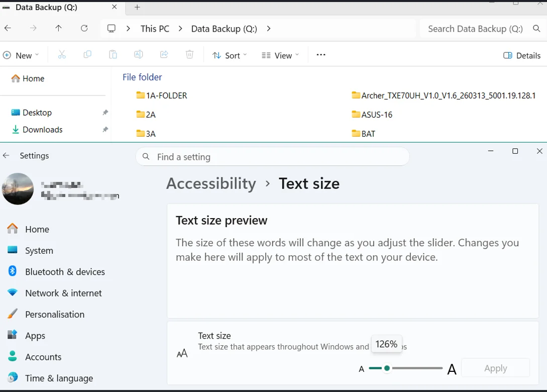Click the Cut scissors icon
The height and width of the screenshot is (392, 547).
tap(62, 55)
